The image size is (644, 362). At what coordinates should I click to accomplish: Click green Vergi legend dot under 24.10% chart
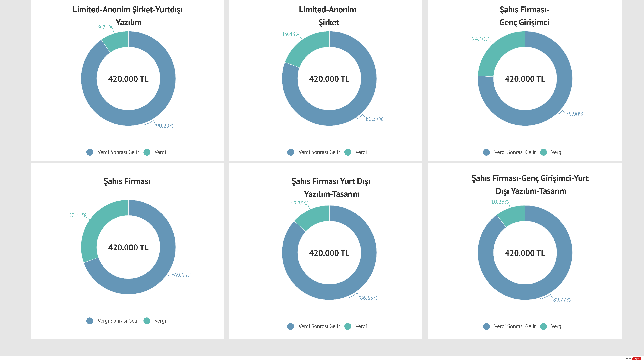[x=544, y=152]
